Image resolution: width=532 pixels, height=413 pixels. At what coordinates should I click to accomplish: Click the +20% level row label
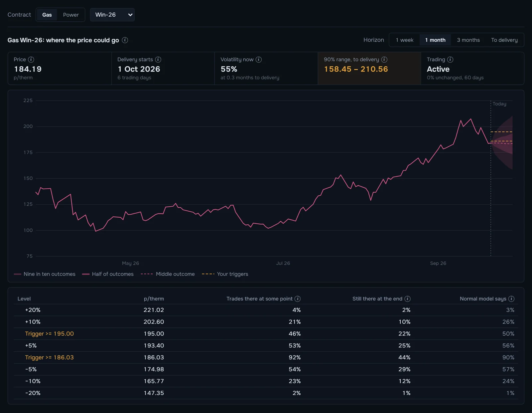point(33,310)
